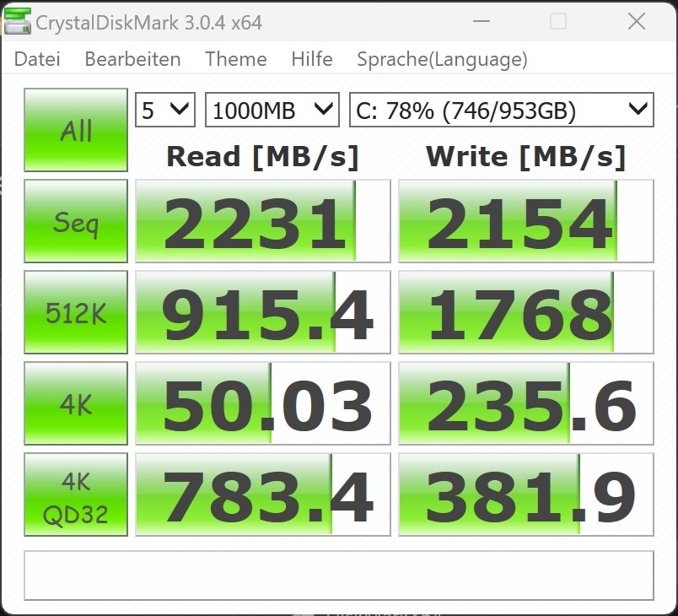Viewport: 678px width, 616px height.
Task: Open the Sprache(Language) menu
Action: coord(442,60)
